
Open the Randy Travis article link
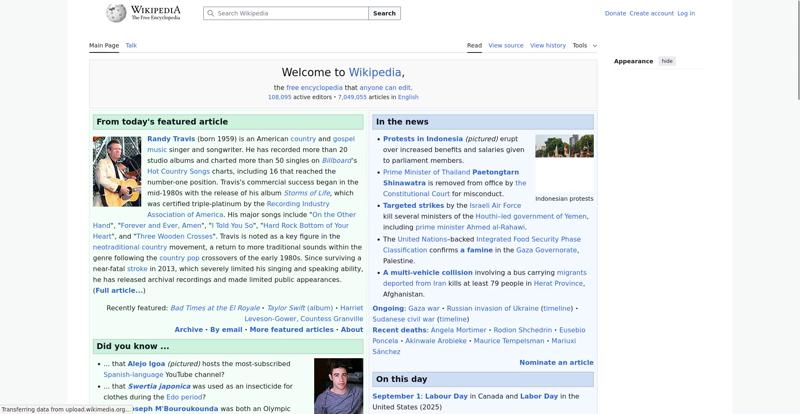[x=171, y=139]
